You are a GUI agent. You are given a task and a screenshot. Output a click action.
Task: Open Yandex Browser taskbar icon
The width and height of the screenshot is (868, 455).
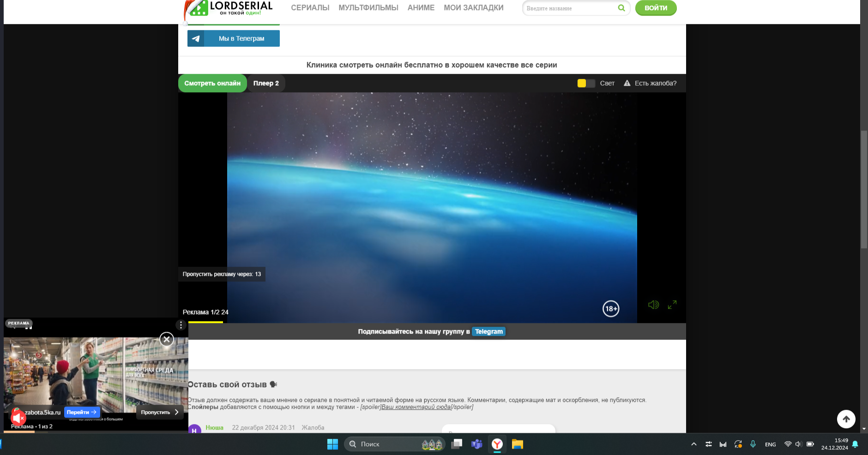tap(497, 444)
